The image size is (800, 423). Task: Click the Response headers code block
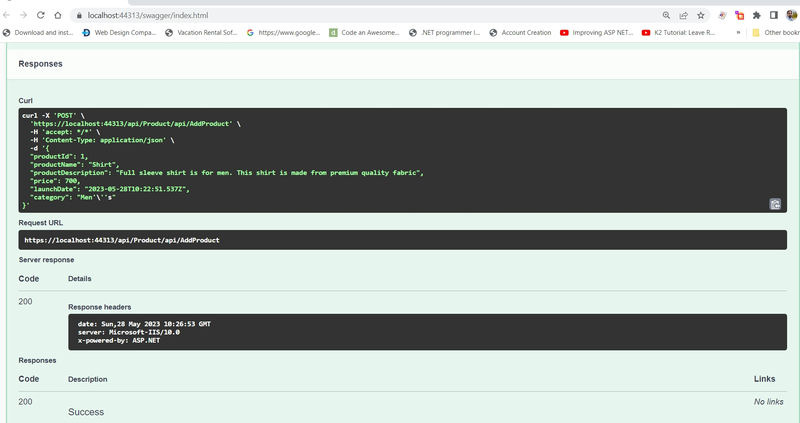[x=428, y=332]
